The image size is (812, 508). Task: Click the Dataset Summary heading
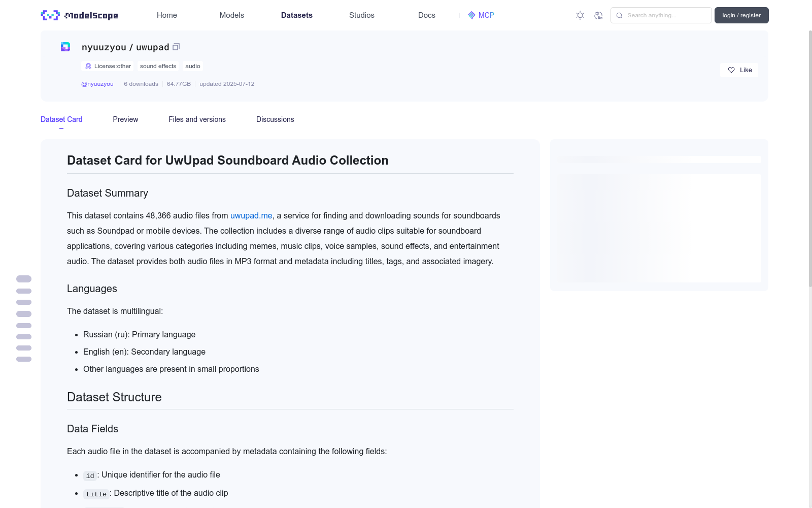point(108,193)
